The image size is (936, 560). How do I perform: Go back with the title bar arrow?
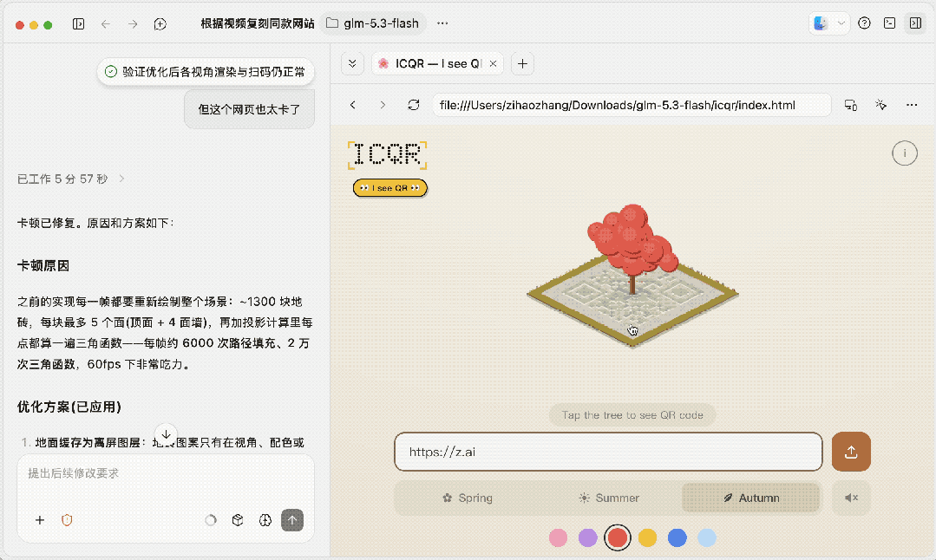click(x=106, y=24)
